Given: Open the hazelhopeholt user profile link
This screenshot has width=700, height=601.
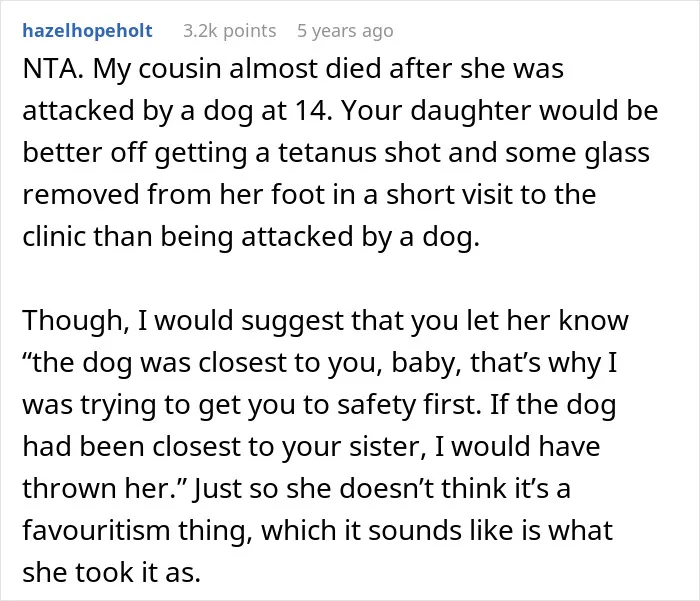Looking at the screenshot, I should [x=88, y=31].
